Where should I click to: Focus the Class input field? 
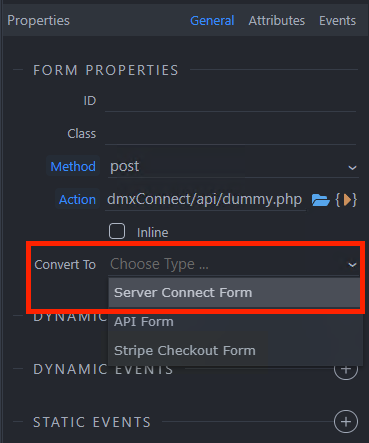230,134
